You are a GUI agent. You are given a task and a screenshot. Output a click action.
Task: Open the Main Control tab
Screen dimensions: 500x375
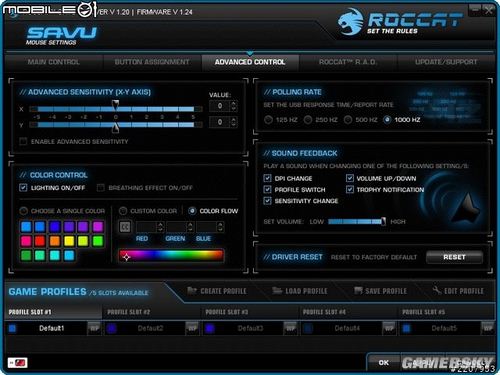pyautogui.click(x=54, y=62)
